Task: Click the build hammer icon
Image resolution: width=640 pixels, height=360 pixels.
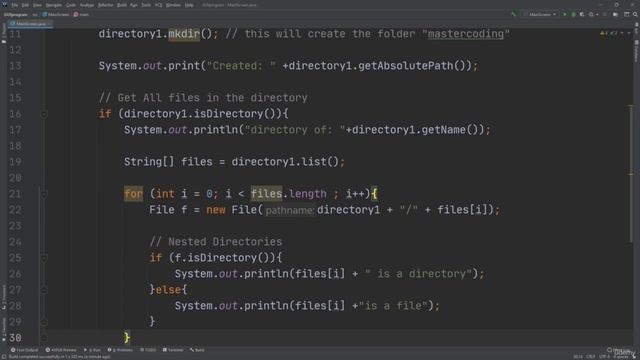Action: (x=513, y=14)
